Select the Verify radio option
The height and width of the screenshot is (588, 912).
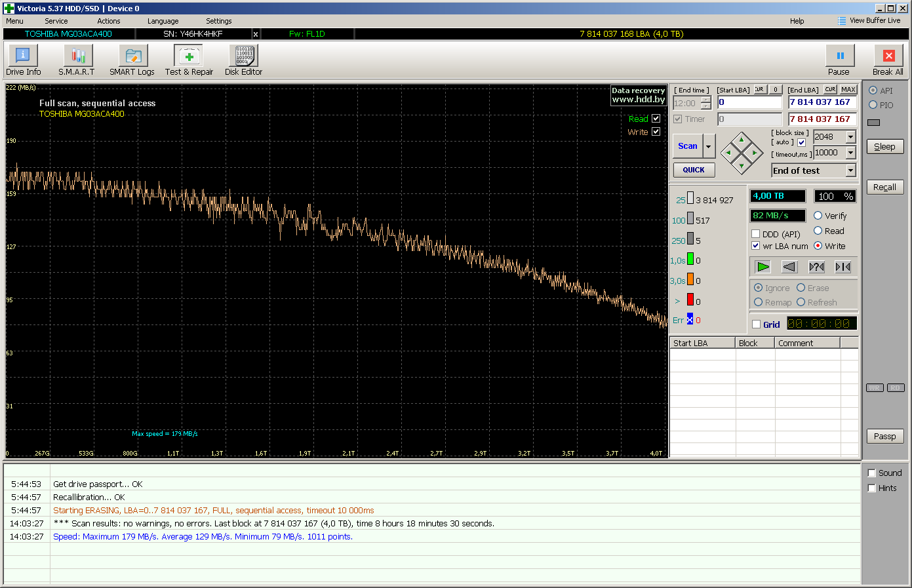coord(818,216)
